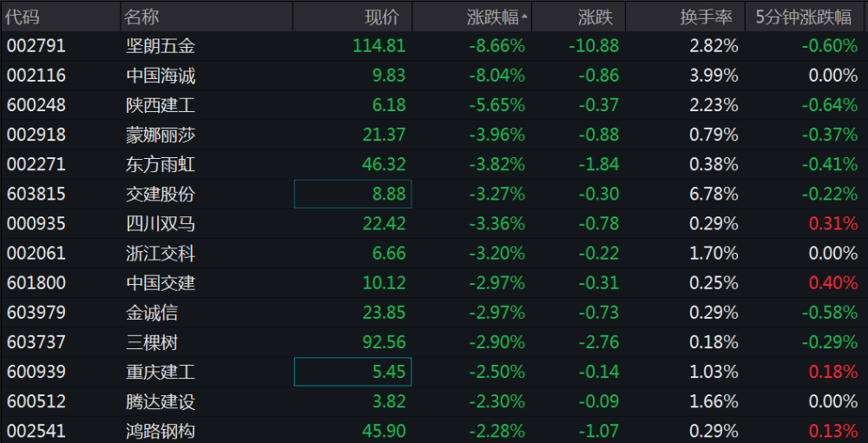The width and height of the screenshot is (868, 443).
Task: Sort by the 现价 column header
Action: [x=382, y=17]
